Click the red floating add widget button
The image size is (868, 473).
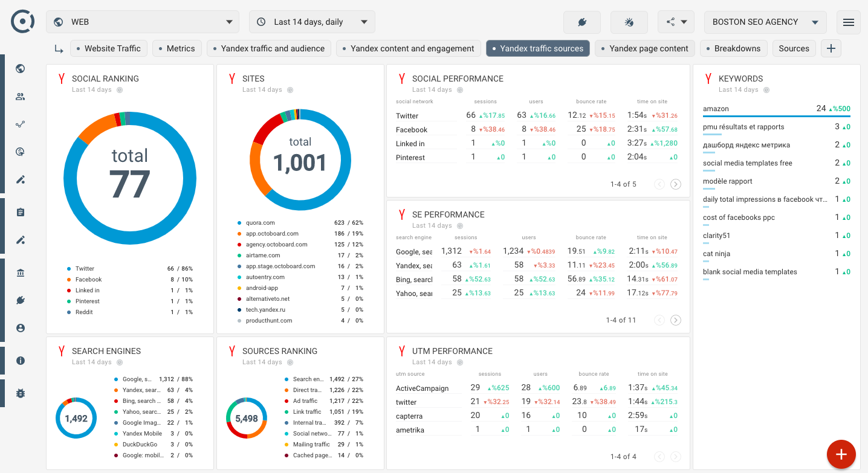click(841, 454)
